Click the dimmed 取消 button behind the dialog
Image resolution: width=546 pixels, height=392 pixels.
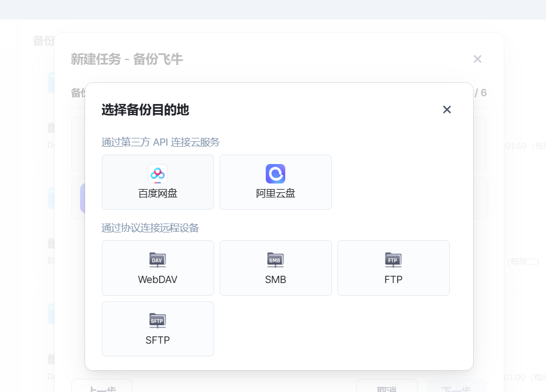tap(387, 386)
